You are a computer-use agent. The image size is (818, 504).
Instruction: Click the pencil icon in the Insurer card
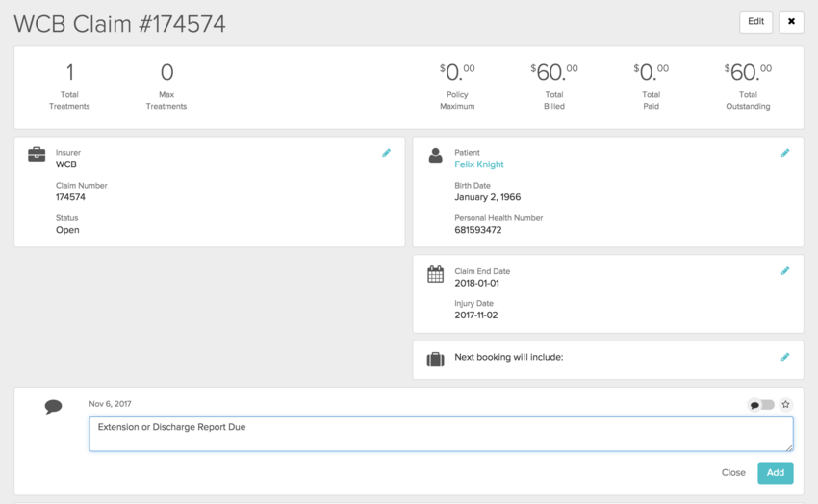click(386, 153)
